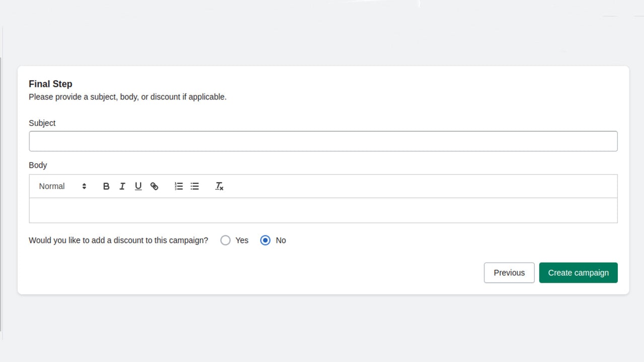The width and height of the screenshot is (644, 362).
Task: Click the Final Step heading
Action: tap(50, 84)
